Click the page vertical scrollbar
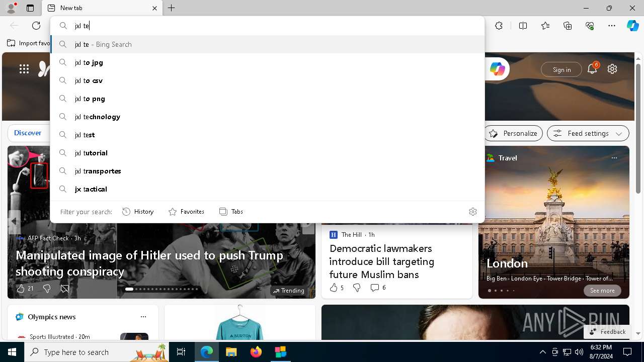Screen dimensions: 644x362 638,128
